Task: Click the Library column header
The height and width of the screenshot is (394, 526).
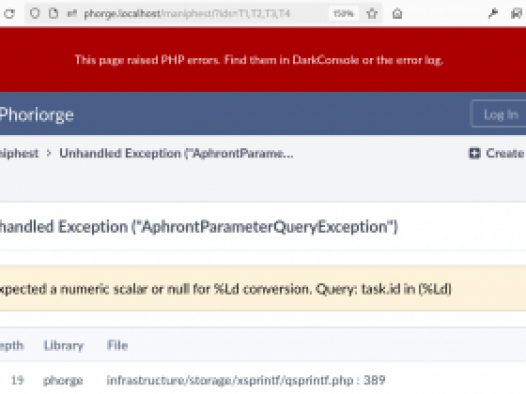Action: tap(63, 345)
